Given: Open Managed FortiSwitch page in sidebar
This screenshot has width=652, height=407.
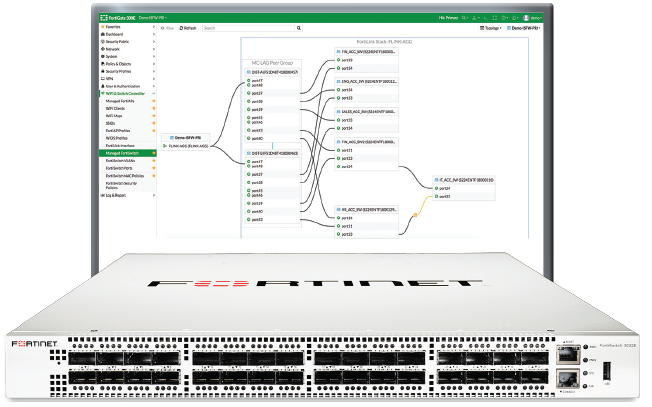Looking at the screenshot, I should pyautogui.click(x=127, y=153).
